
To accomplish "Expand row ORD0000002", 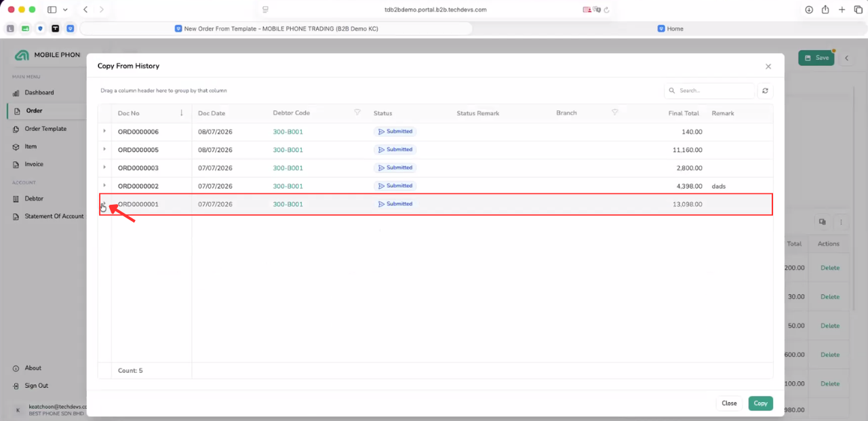I will tap(104, 185).
